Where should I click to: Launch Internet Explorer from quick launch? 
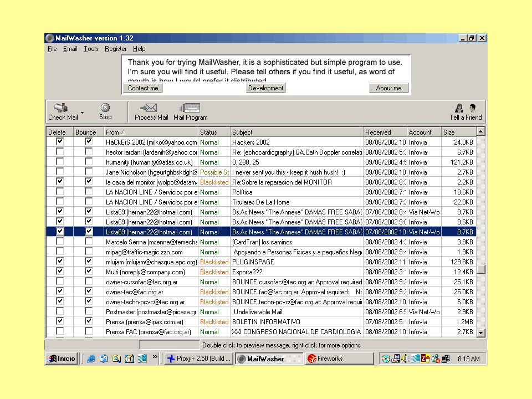91,359
